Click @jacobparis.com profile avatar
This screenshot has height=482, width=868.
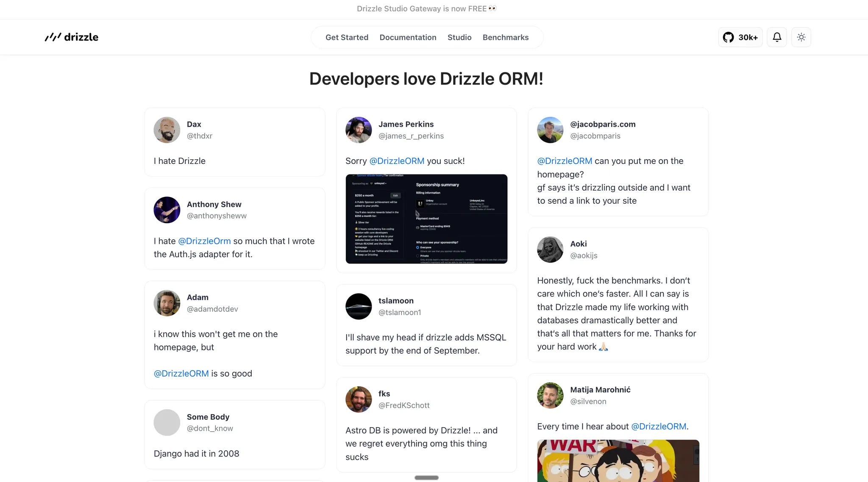tap(550, 130)
